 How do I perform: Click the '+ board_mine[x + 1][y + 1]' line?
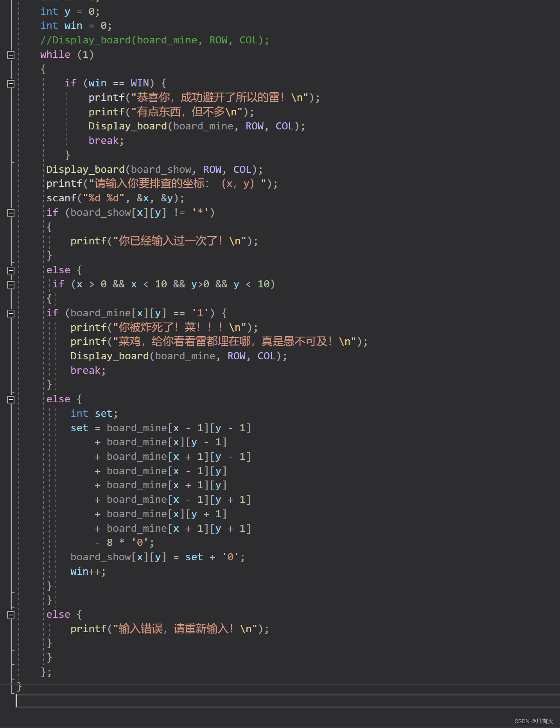tap(173, 529)
